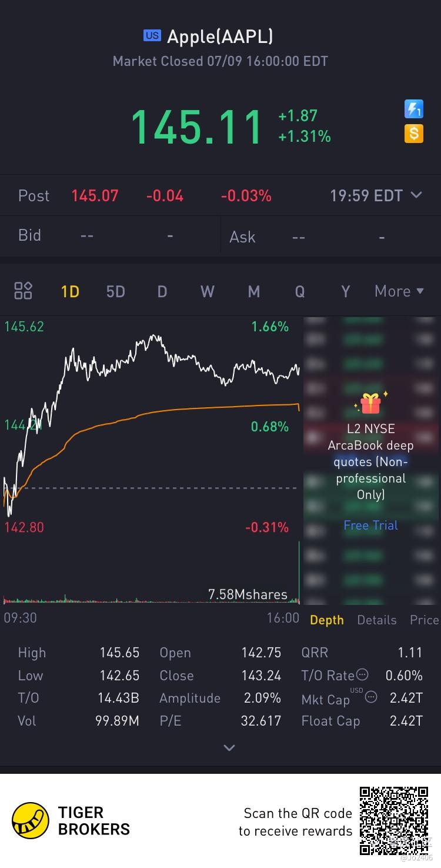Viewport: 441px width, 868px height.
Task: Tap the Post price 145.07
Action: tap(95, 195)
